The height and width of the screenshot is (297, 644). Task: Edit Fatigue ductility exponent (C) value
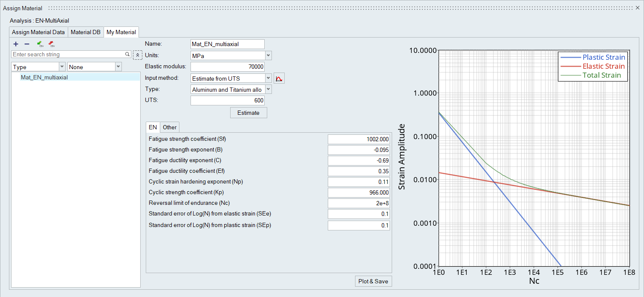(x=359, y=160)
